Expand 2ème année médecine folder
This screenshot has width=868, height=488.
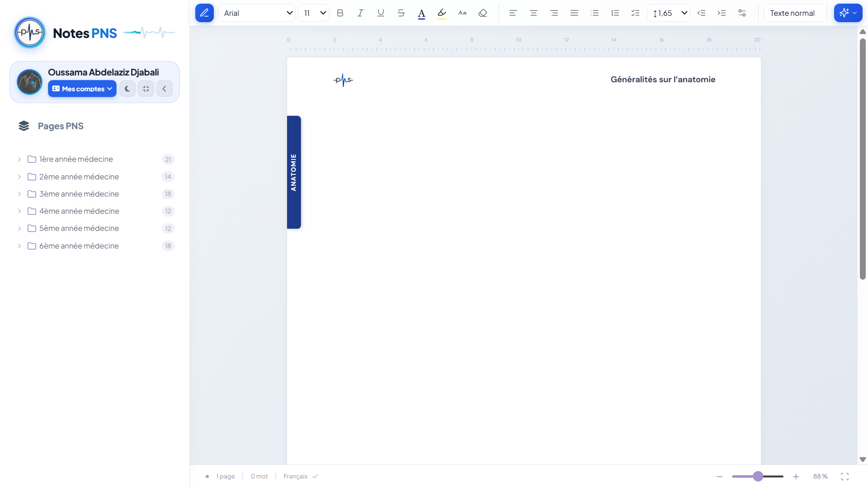pyautogui.click(x=19, y=177)
